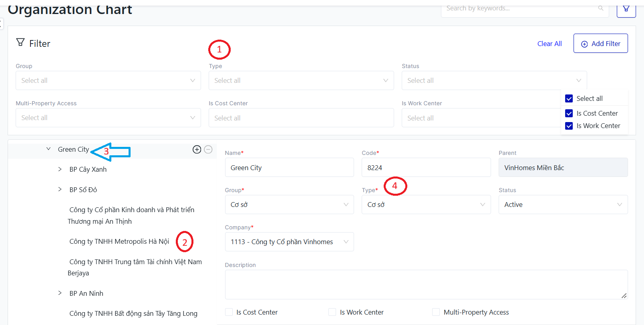The image size is (644, 325).
Task: Expand the BP An Ninh node
Action: (60, 293)
